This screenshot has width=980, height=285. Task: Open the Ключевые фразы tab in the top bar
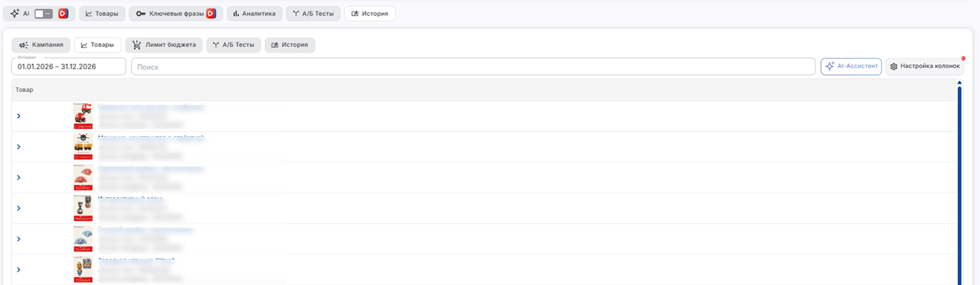point(176,13)
